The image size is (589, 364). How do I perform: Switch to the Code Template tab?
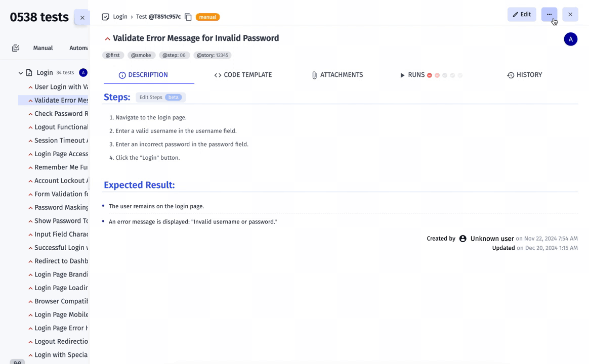(243, 75)
